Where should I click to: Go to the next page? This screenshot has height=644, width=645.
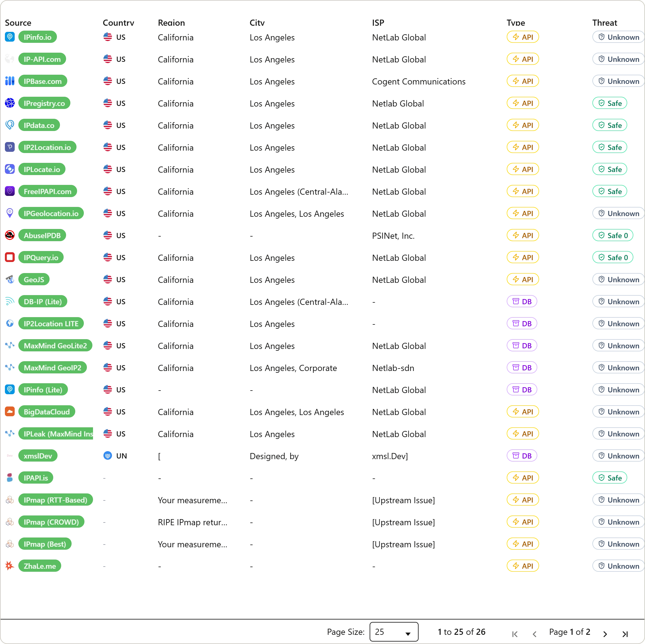[x=605, y=634]
